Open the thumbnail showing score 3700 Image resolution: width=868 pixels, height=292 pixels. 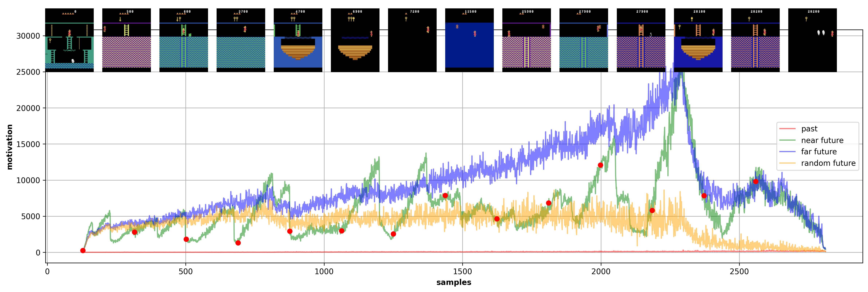pyautogui.click(x=241, y=40)
